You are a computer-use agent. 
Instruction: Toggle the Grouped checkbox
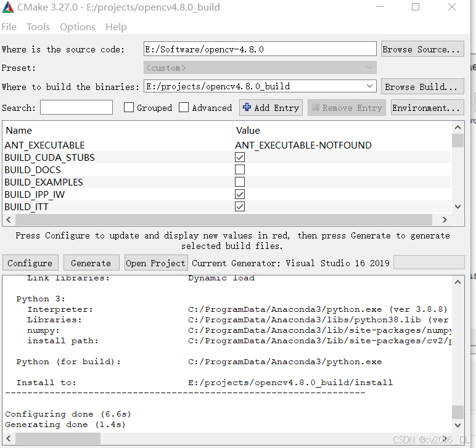(x=129, y=107)
